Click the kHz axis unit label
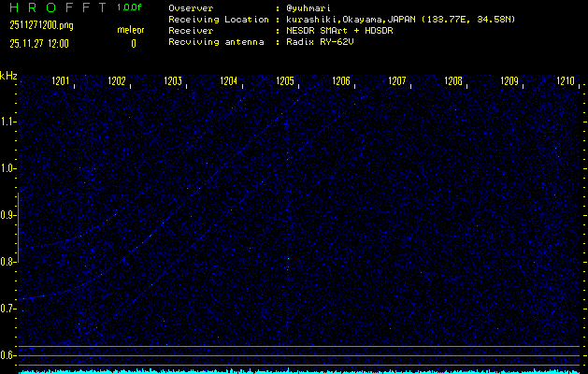Image resolution: width=588 pixels, height=374 pixels. [x=8, y=76]
